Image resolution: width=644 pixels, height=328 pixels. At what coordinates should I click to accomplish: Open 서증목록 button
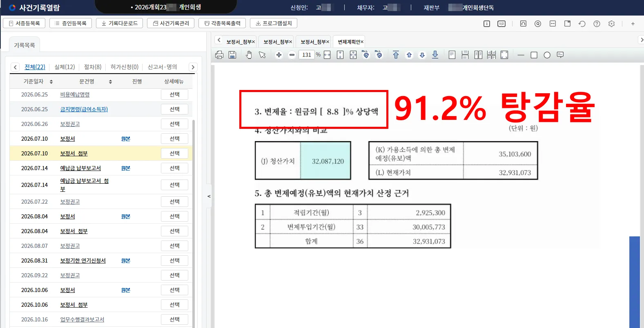pos(24,23)
